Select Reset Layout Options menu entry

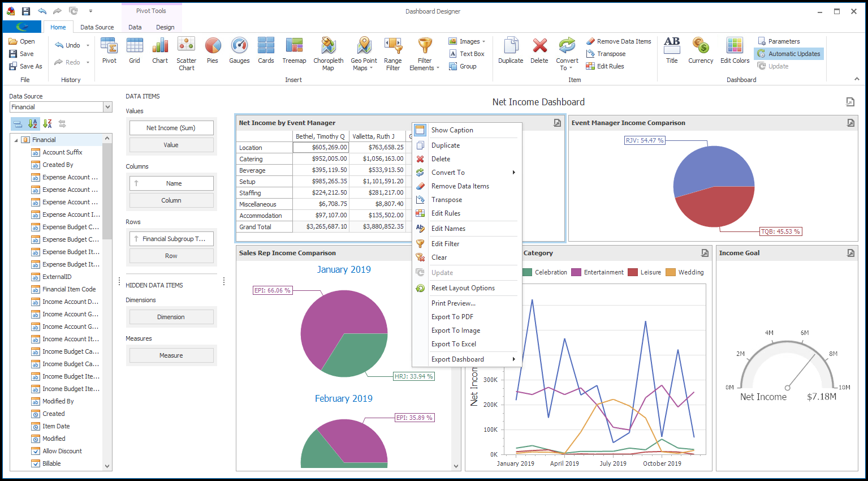pos(467,288)
